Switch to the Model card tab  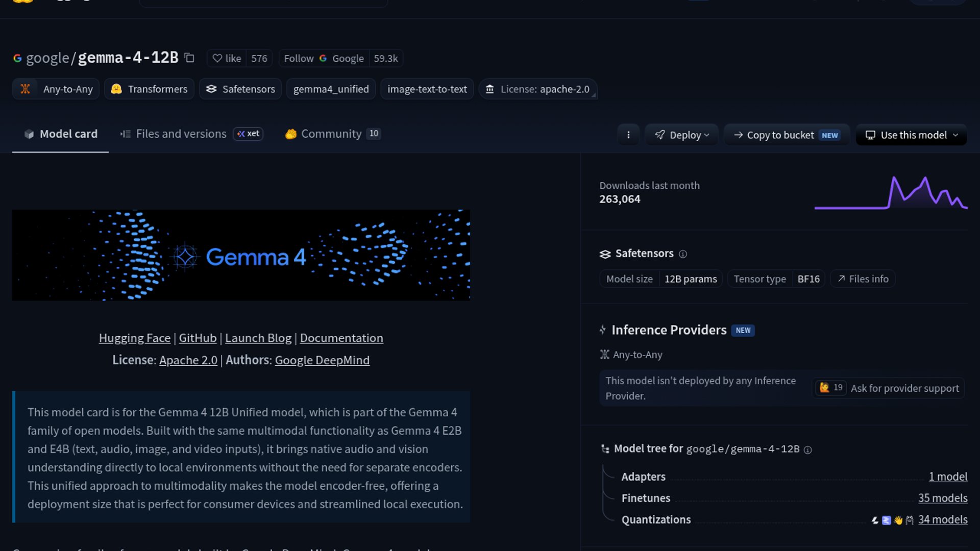[x=60, y=134]
